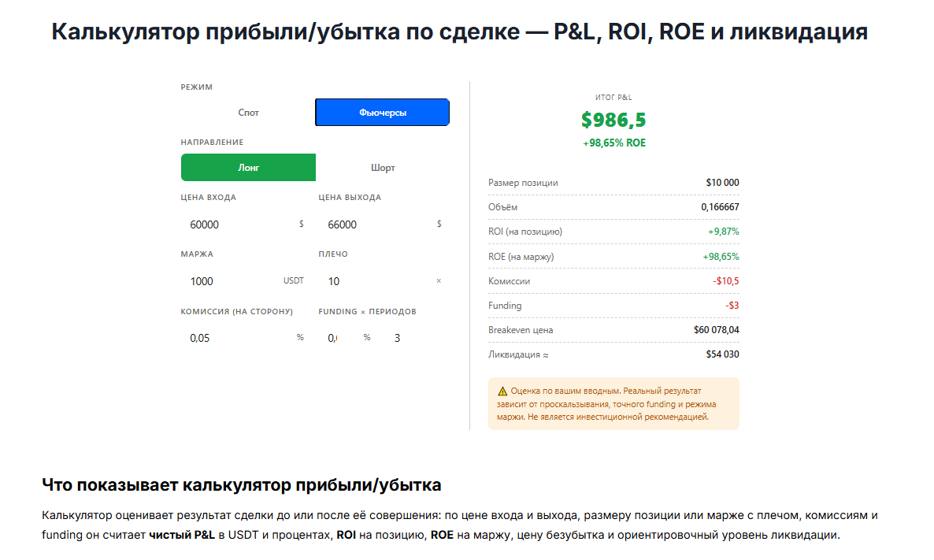This screenshot has height=560, width=934.
Task: Click the ROE (на маржу) label
Action: 521,257
